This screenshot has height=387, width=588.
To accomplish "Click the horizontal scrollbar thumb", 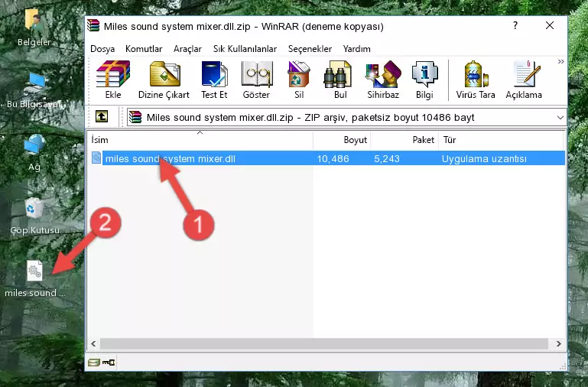I will 324,343.
